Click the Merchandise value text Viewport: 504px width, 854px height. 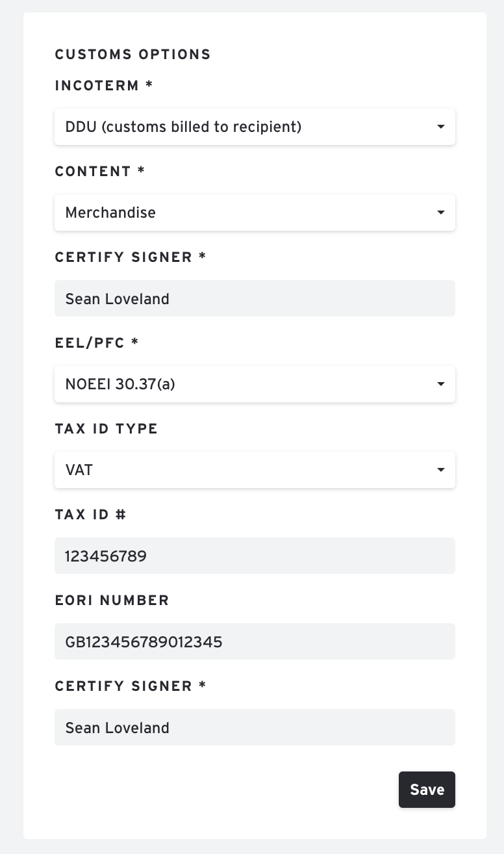click(110, 212)
